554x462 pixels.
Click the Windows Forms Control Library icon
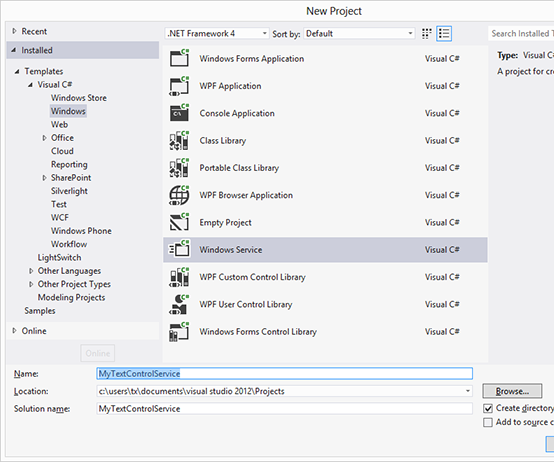click(179, 331)
